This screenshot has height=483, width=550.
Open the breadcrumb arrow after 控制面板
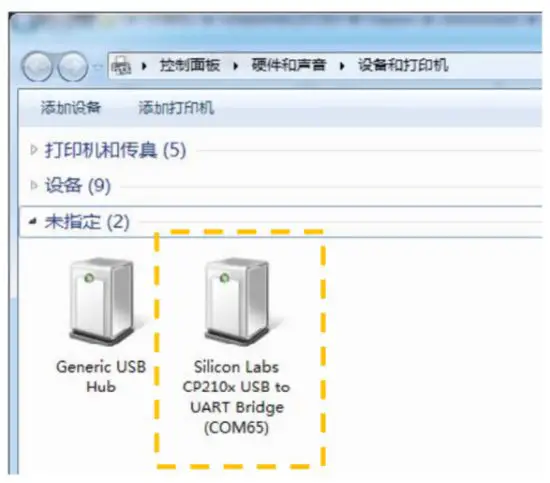pos(235,66)
